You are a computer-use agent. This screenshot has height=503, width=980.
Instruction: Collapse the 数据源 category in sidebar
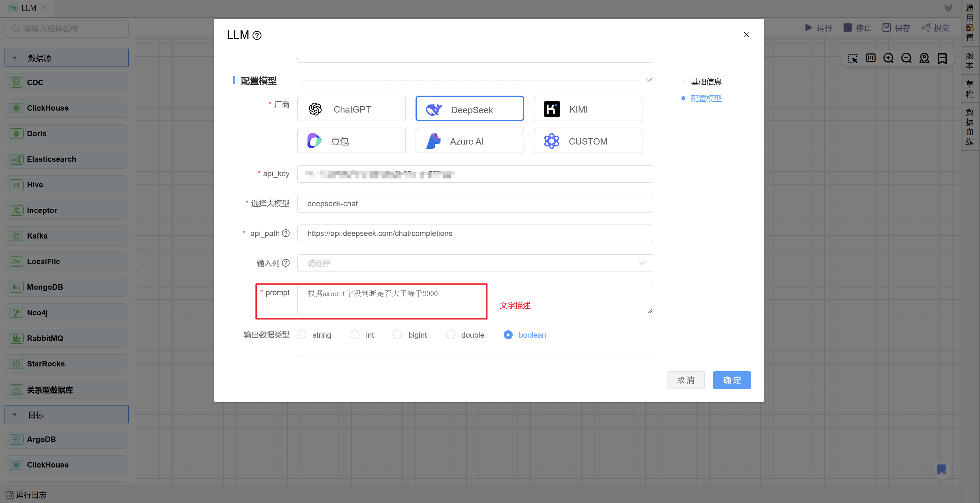tap(15, 58)
